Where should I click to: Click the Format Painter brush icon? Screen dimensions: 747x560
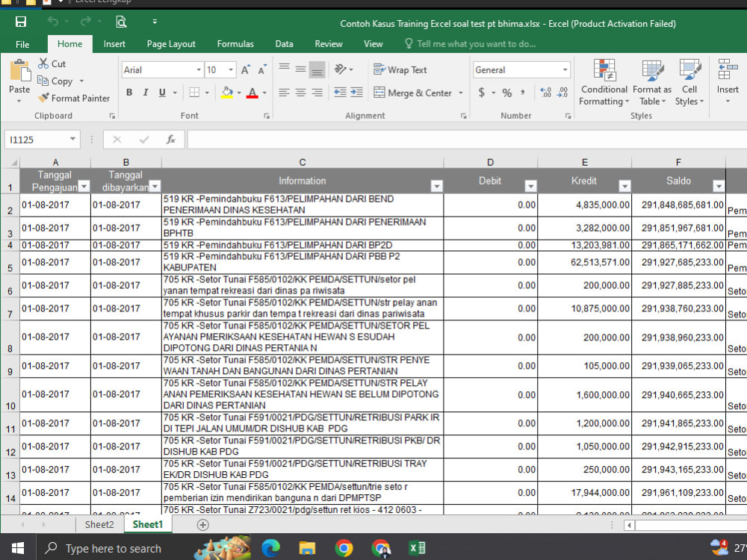[43, 98]
